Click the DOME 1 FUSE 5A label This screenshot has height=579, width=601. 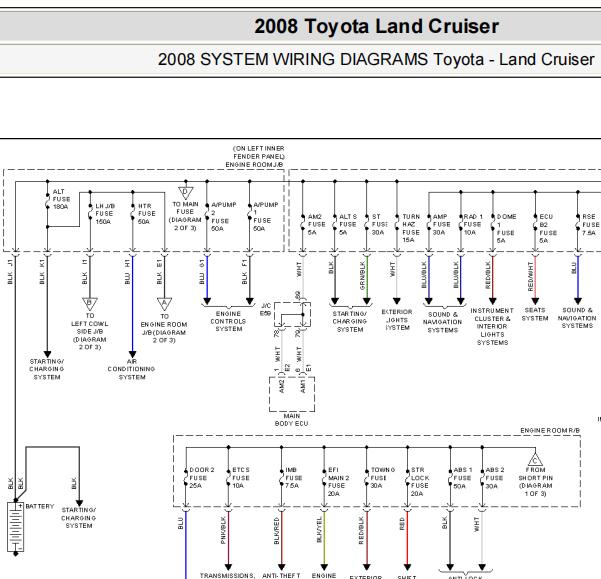[x=506, y=228]
